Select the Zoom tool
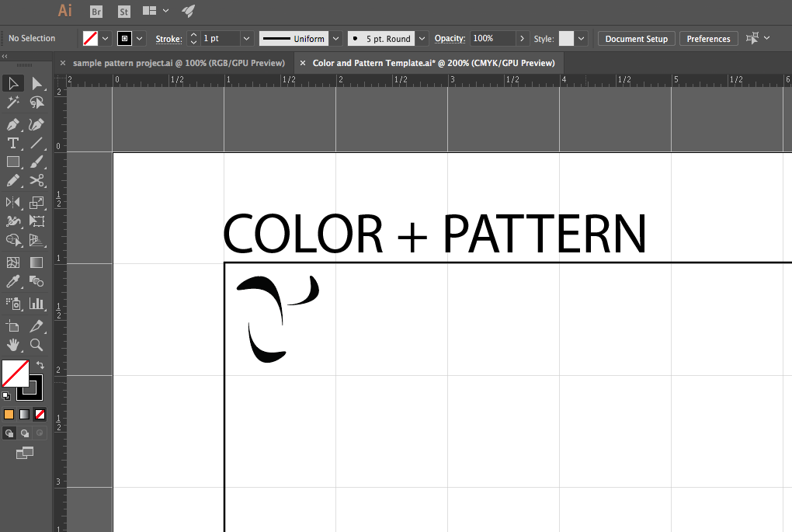Viewport: 792px width, 532px height. click(36, 346)
